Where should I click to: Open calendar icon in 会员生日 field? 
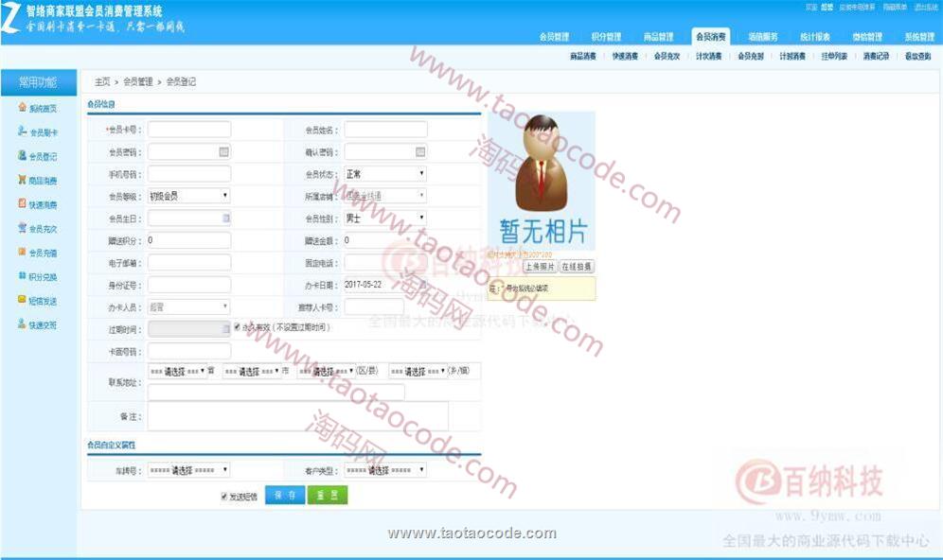click(225, 218)
